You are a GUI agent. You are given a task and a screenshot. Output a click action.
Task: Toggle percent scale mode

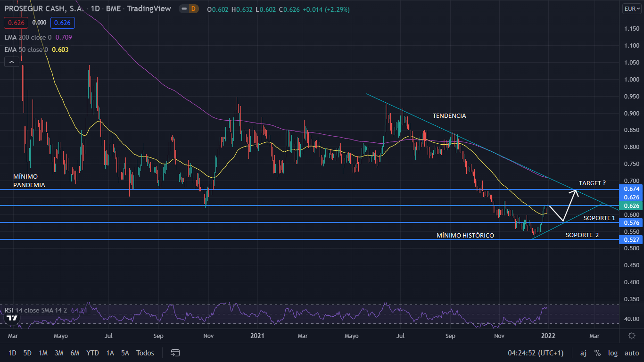(x=597, y=353)
